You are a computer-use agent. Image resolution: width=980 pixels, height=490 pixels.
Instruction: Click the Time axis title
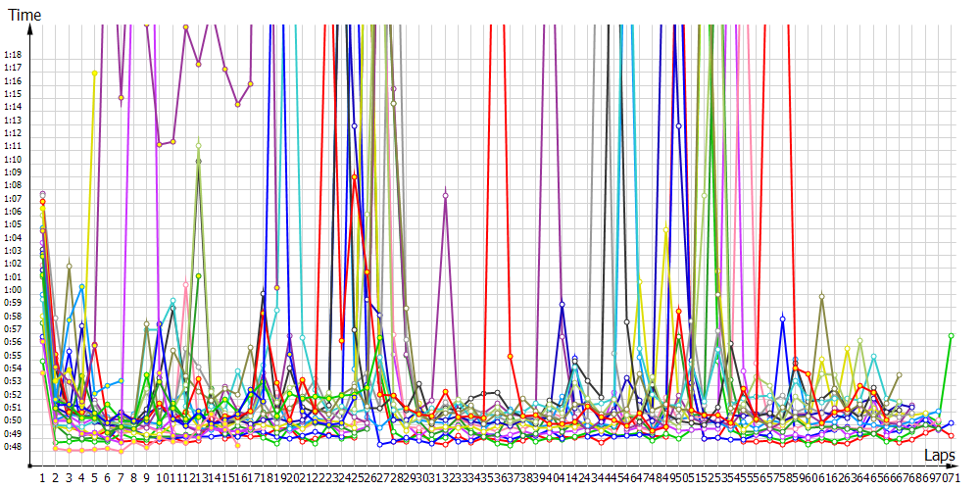coord(24,13)
